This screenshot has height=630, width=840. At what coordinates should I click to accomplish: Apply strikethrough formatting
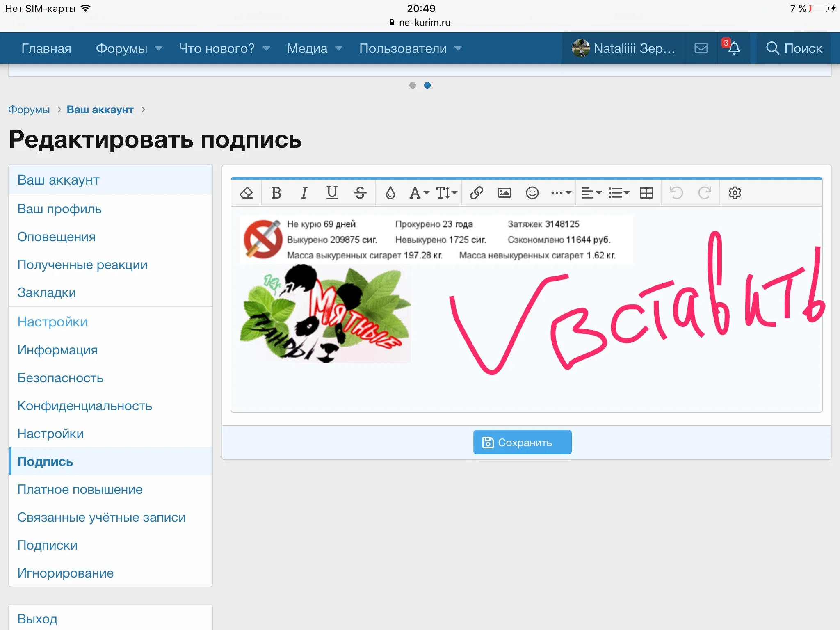click(360, 193)
